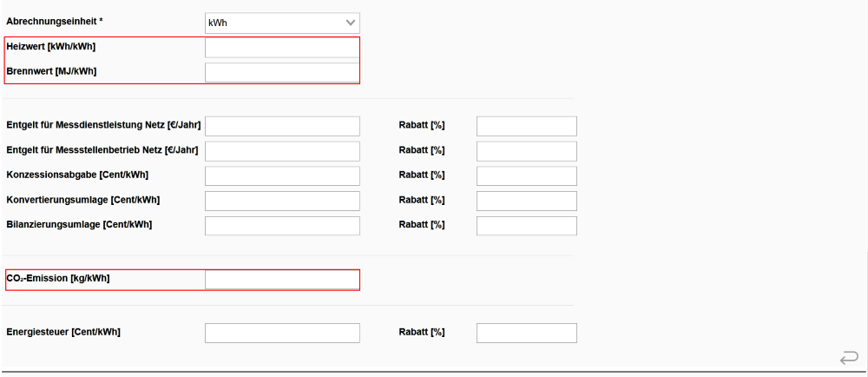The height and width of the screenshot is (377, 868).
Task: Open the Abrechnungseinheit kWh dropdown
Action: click(x=282, y=23)
